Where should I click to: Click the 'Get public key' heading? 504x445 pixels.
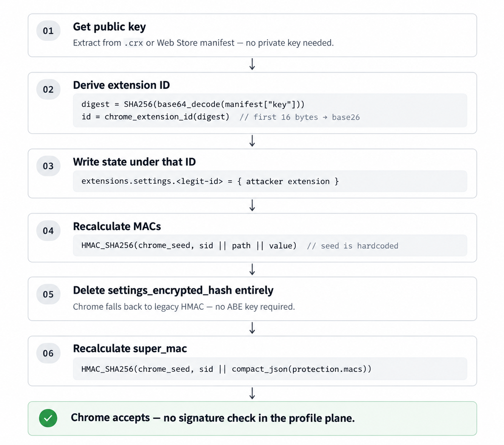(109, 27)
